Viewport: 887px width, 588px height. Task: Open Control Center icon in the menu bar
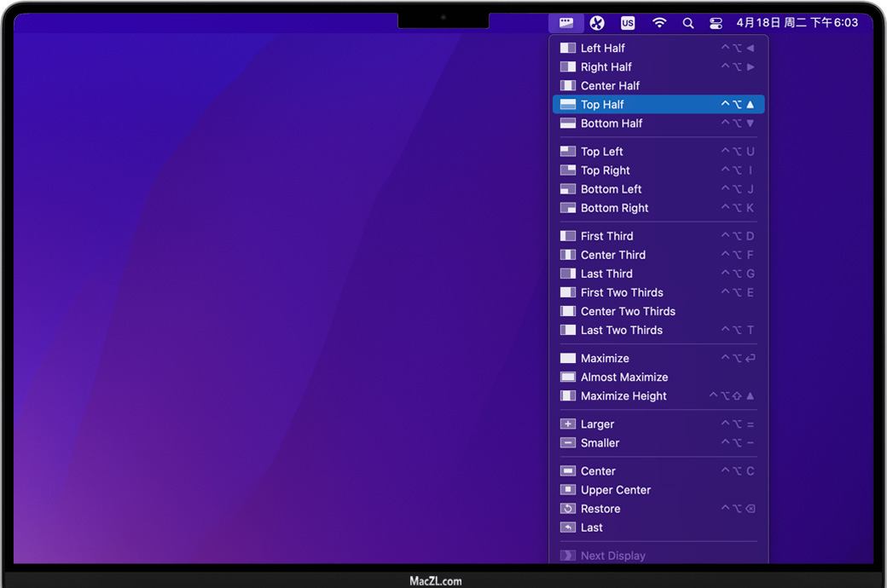pyautogui.click(x=716, y=23)
